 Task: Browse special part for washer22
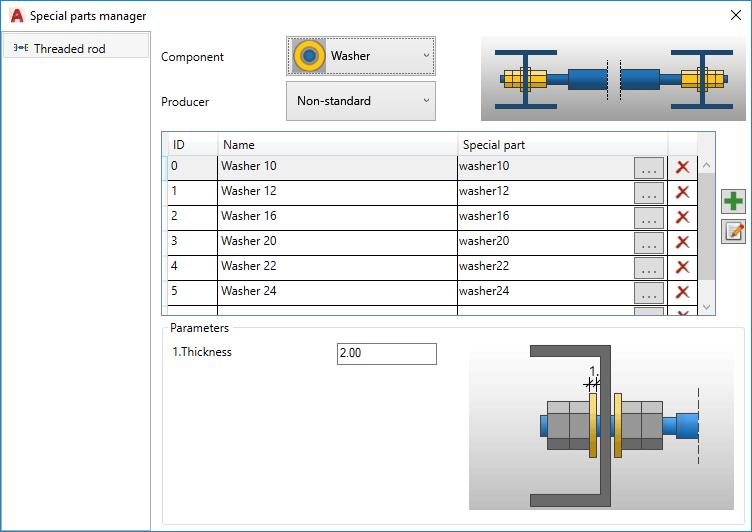tap(649, 268)
